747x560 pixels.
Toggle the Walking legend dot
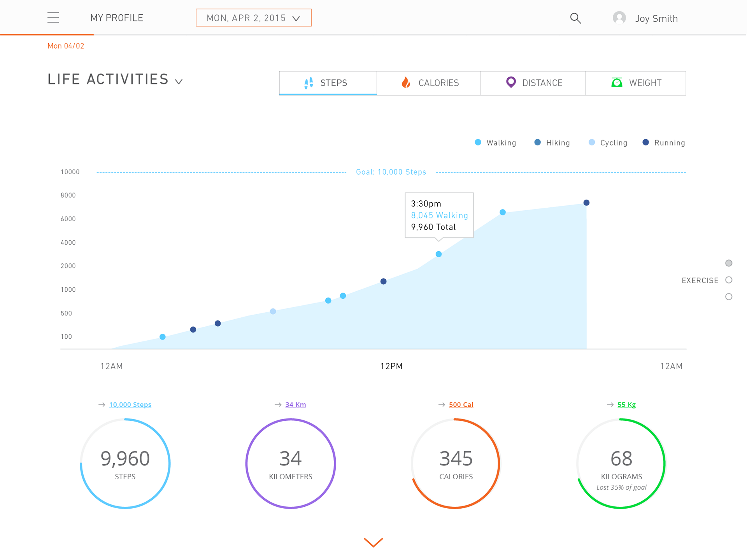point(478,142)
